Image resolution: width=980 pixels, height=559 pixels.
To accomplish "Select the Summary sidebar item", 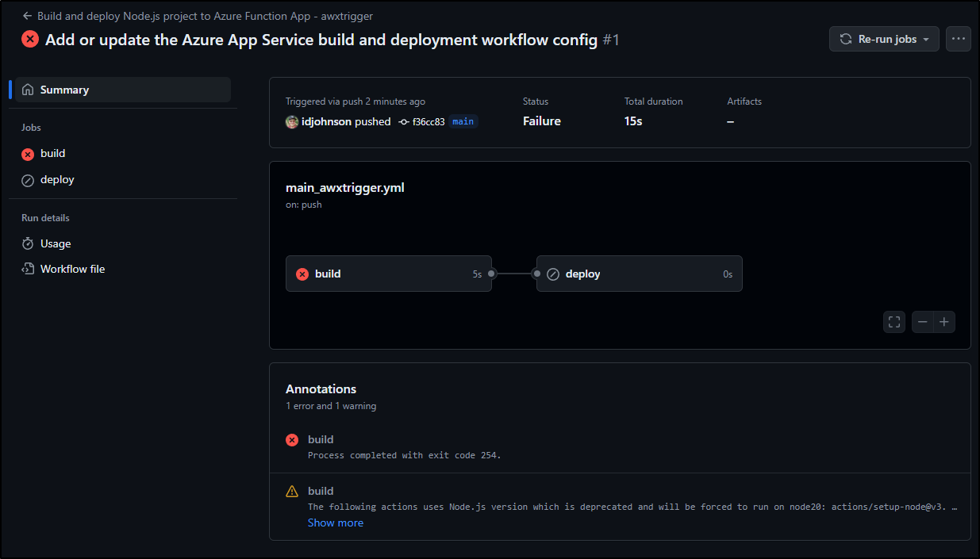I will (123, 90).
